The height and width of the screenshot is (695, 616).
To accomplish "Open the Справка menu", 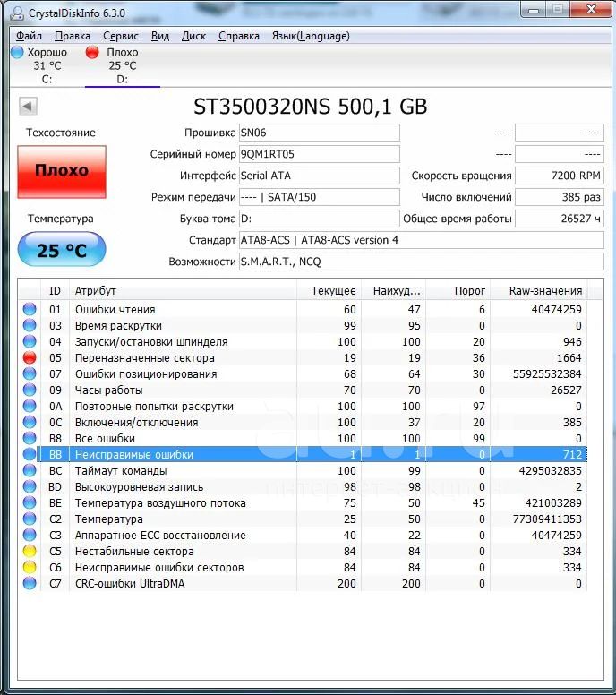I will (239, 36).
